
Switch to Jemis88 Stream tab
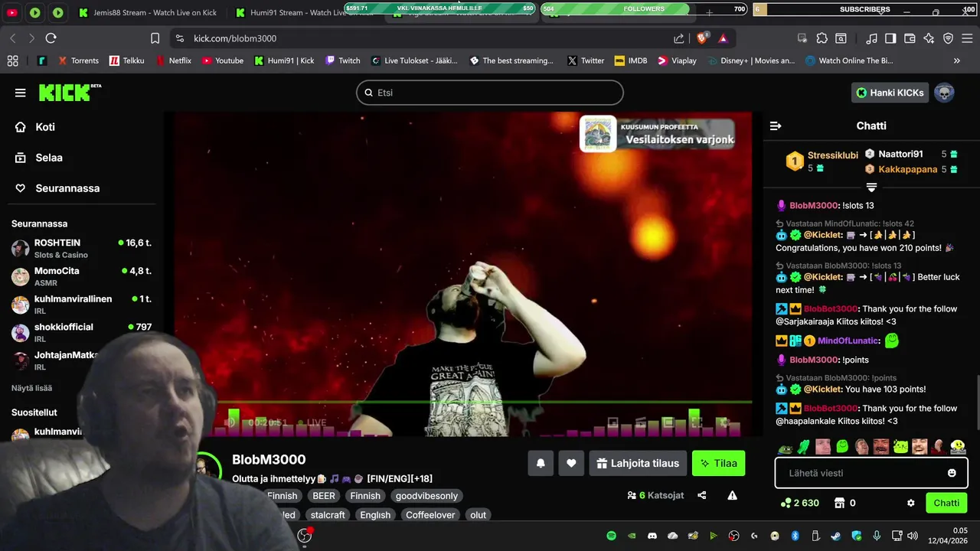pyautogui.click(x=147, y=13)
